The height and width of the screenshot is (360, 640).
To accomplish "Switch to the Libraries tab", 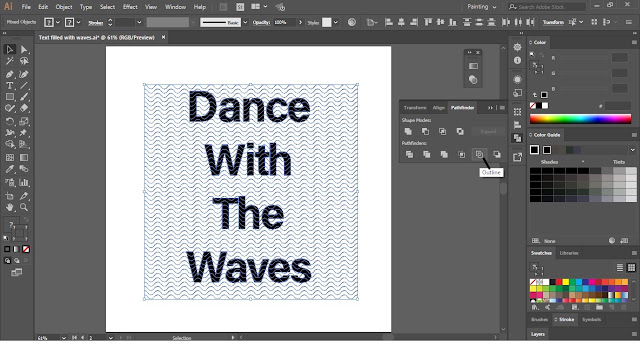I will [569, 253].
